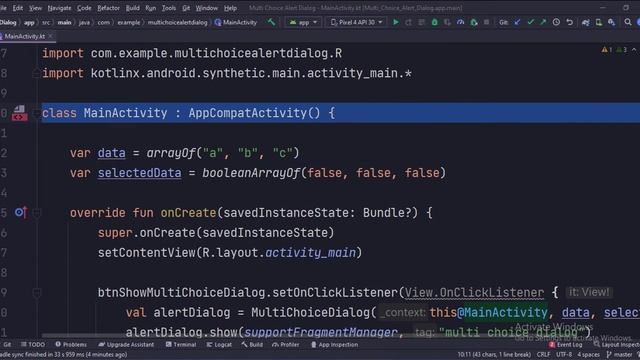
Task: Click the related XML file gutter icon at class line
Action: click(19, 113)
